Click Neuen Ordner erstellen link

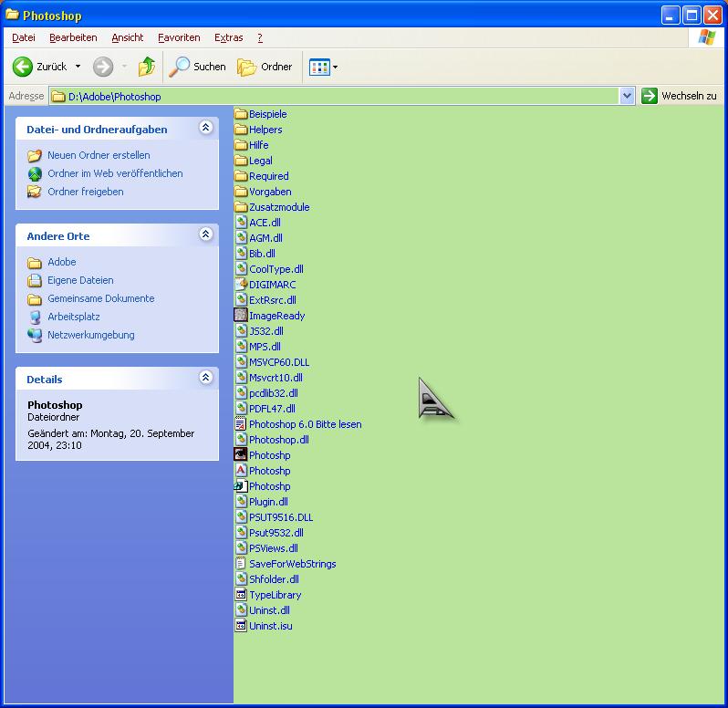99,155
